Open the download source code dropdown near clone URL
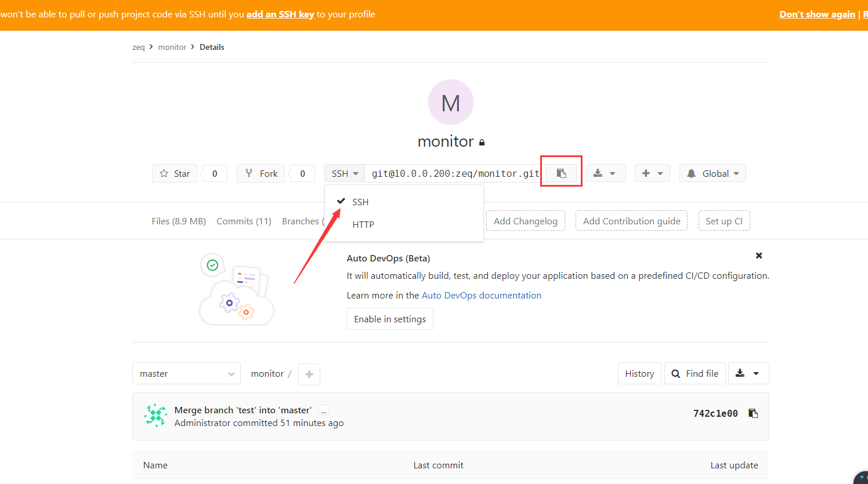This screenshot has width=868, height=484. click(x=605, y=173)
